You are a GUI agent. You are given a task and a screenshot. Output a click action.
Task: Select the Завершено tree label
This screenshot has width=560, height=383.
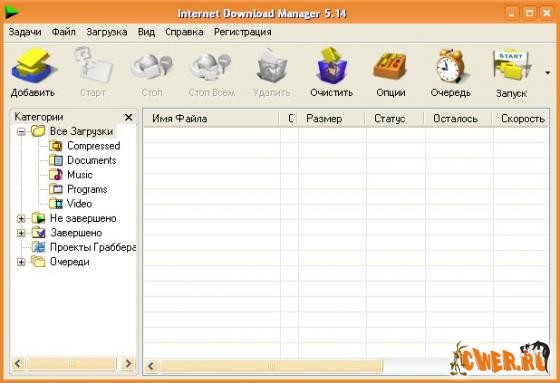tap(76, 233)
